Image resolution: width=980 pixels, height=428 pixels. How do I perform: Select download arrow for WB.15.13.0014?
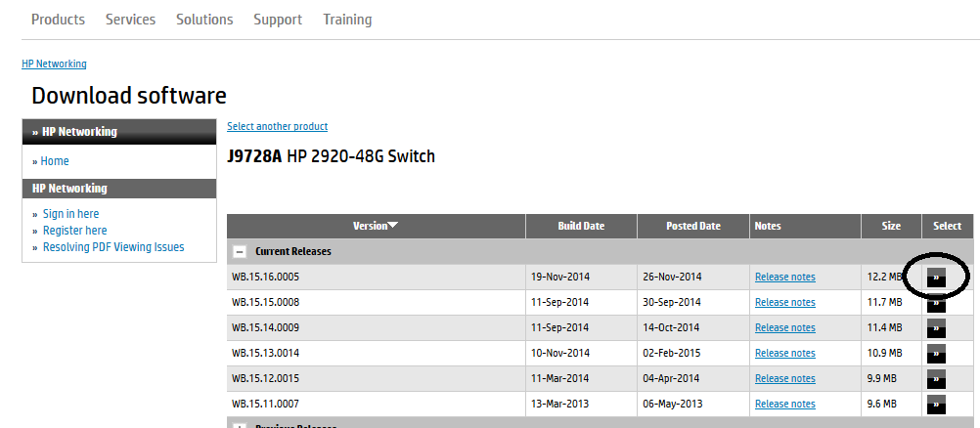click(x=936, y=354)
